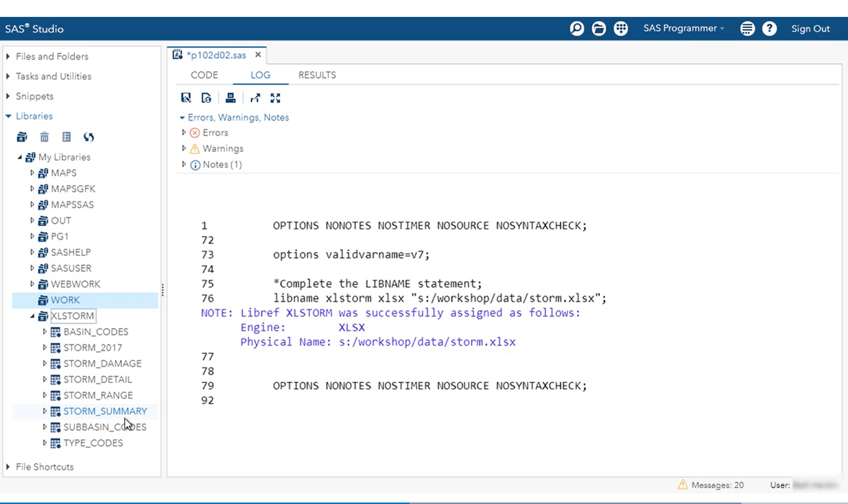This screenshot has height=504, width=848.
Task: Switch to the RESULTS tab
Action: 317,75
